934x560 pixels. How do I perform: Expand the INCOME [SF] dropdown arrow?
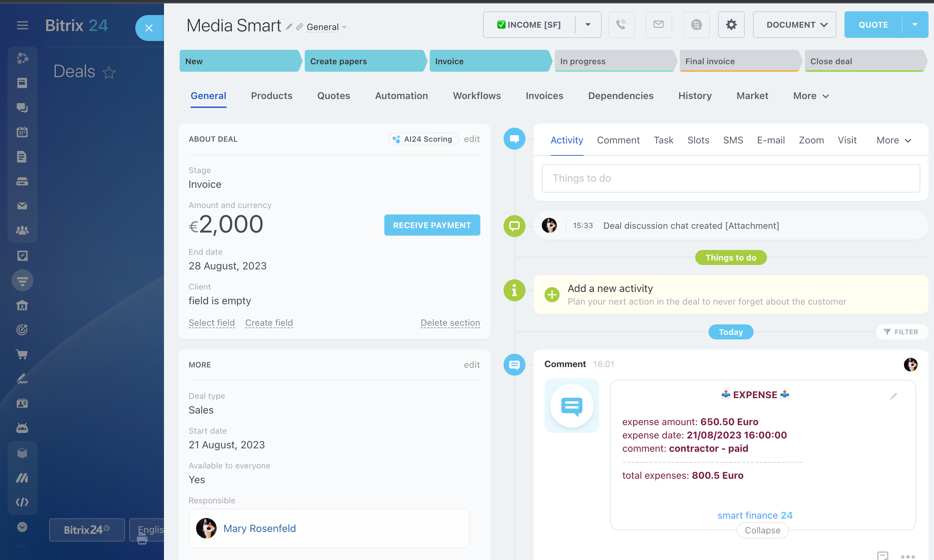588,25
